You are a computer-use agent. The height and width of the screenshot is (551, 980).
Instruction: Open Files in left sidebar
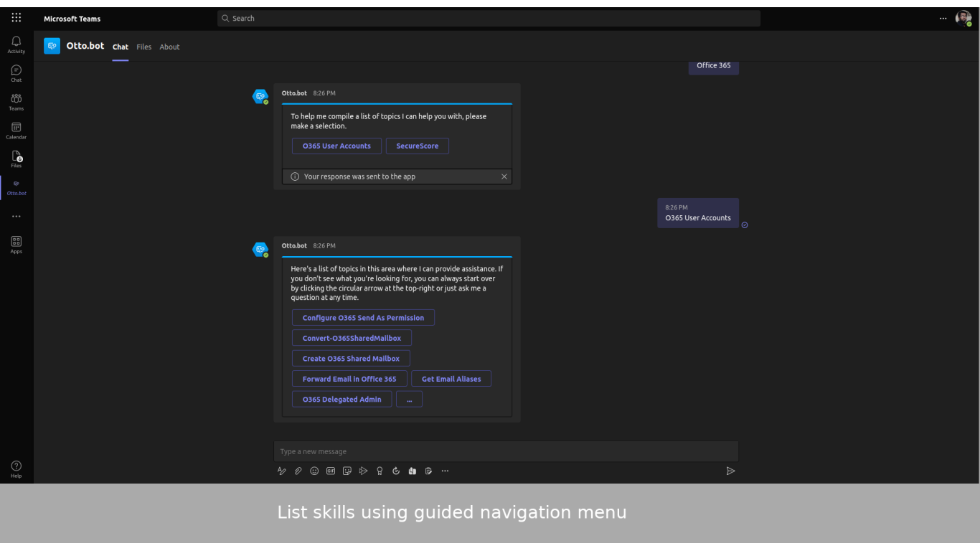tap(17, 159)
